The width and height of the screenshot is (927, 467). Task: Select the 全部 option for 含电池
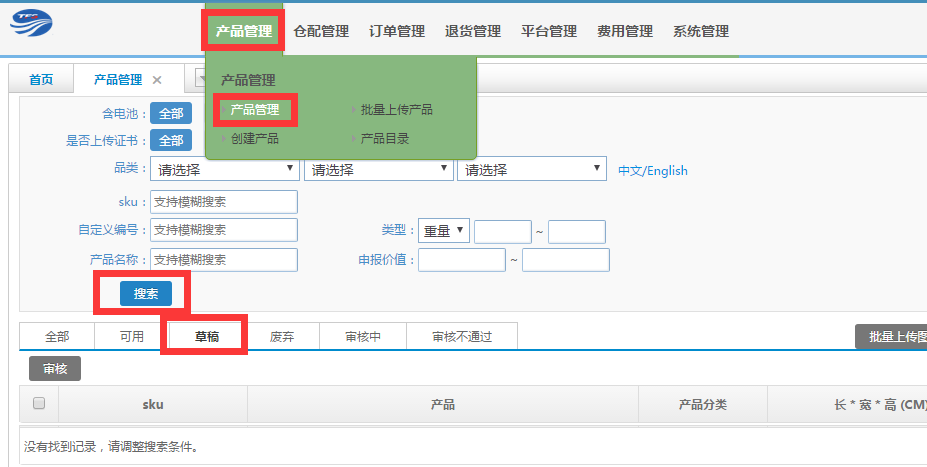(x=171, y=114)
